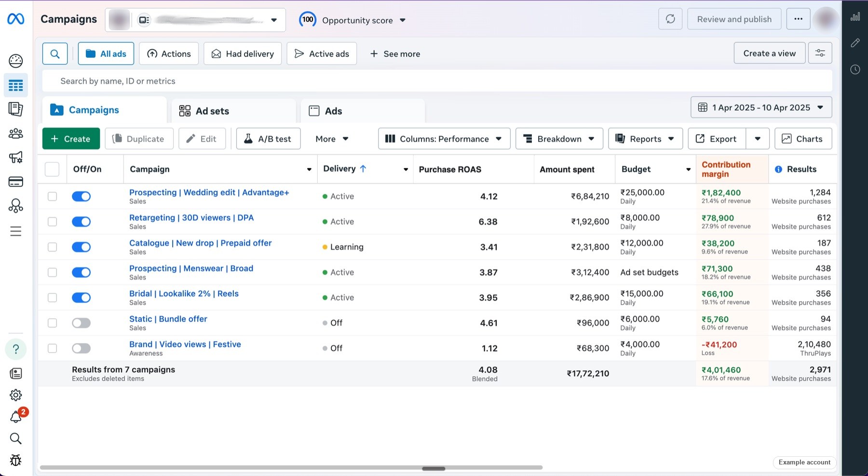Open the settings gear icon in sidebar

(15, 395)
